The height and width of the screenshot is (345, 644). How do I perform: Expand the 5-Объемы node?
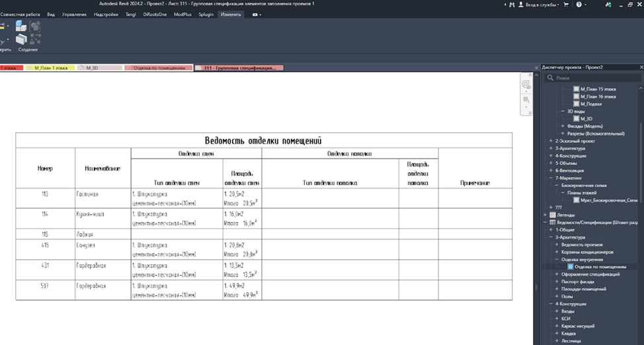coord(551,163)
